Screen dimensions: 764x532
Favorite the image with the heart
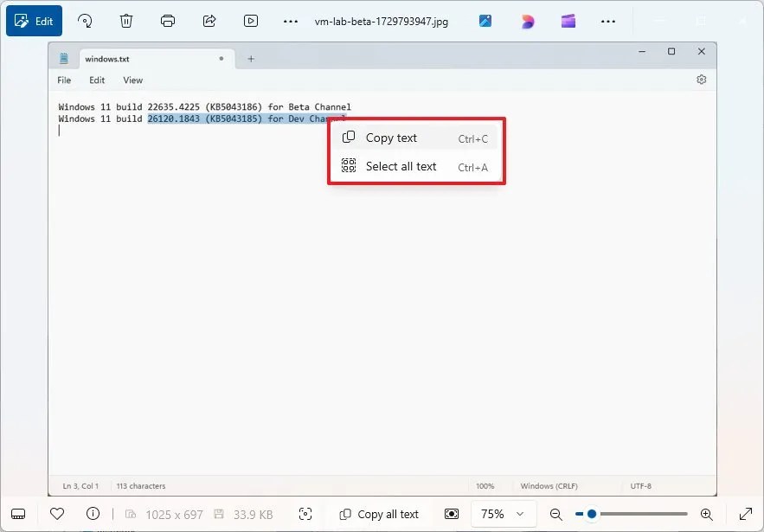[57, 513]
